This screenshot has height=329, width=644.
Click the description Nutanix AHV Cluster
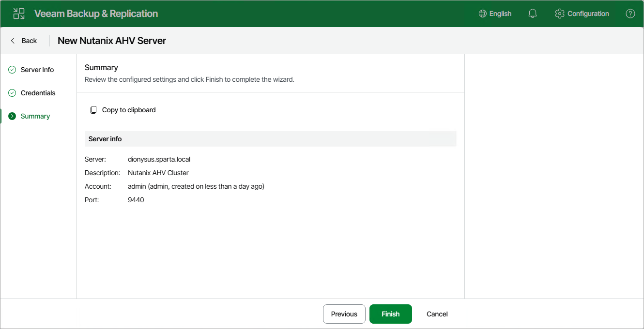(158, 173)
